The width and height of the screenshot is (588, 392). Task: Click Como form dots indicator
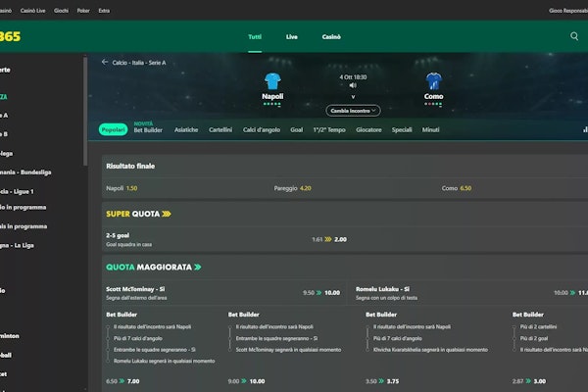433,104
